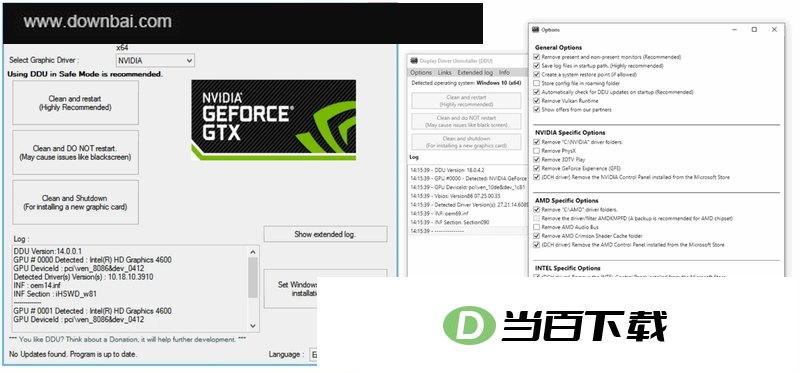Click grayed Clean and do NOT restart in DDU window
This screenshot has height=373, width=800.
point(466,121)
